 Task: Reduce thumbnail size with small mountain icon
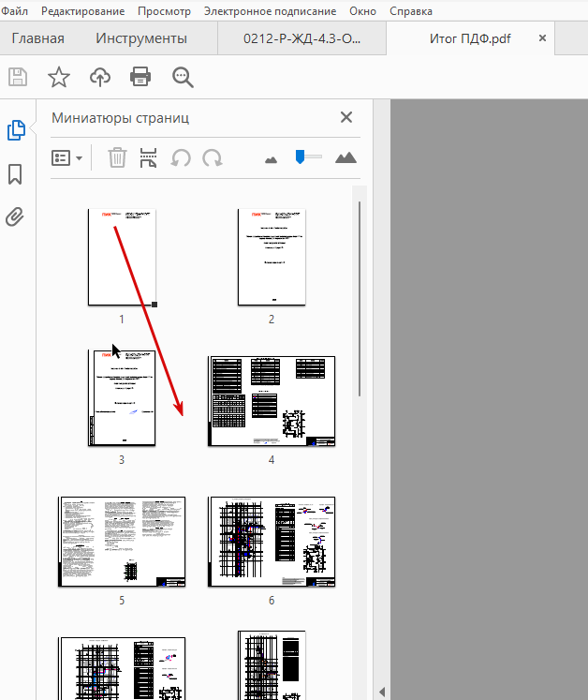pyautogui.click(x=271, y=159)
